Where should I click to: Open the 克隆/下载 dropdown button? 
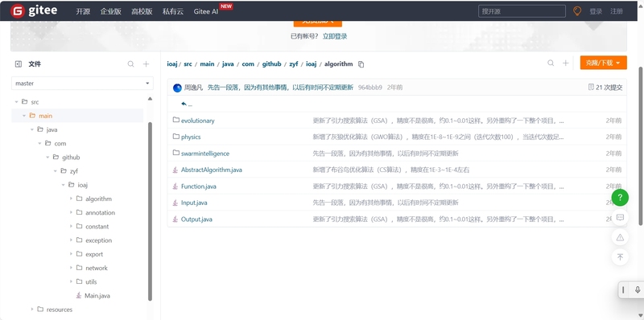[603, 63]
